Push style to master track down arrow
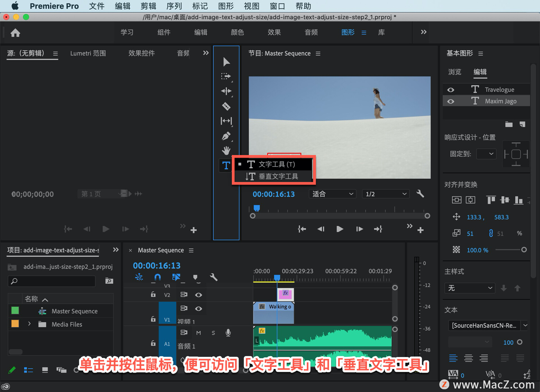Screen dimensions: 540x392 click(x=504, y=288)
